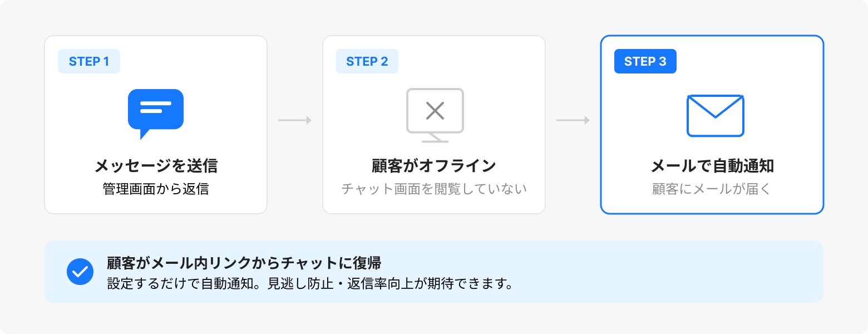868x334 pixels.
Task: Click the 顧客がオフライン heading
Action: [434, 166]
